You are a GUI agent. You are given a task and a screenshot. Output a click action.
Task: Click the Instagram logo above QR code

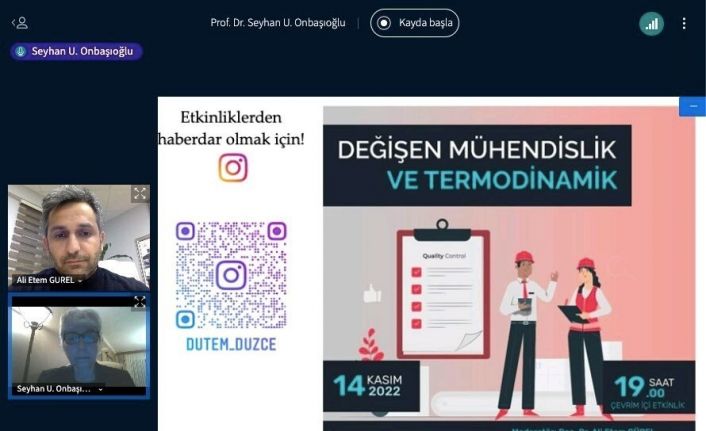233,168
